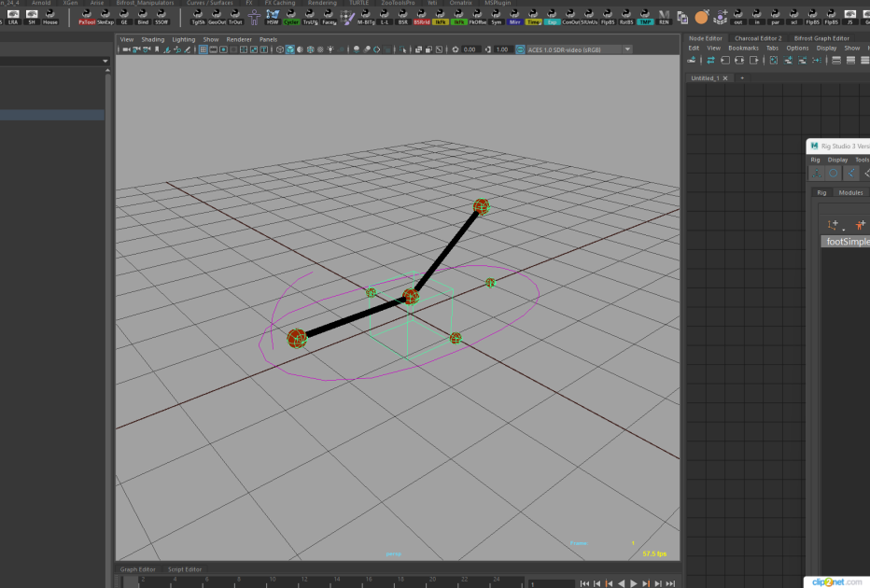Viewport: 870px width, 588px height.
Task: Click the Bind shelf icon
Action: click(x=143, y=17)
